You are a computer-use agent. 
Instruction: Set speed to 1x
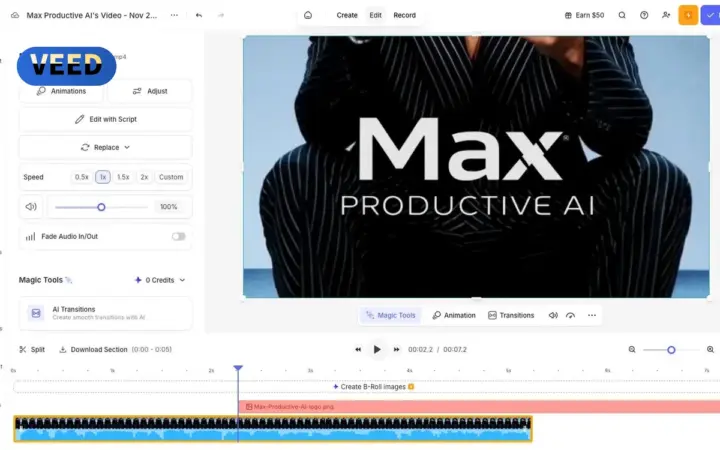103,177
